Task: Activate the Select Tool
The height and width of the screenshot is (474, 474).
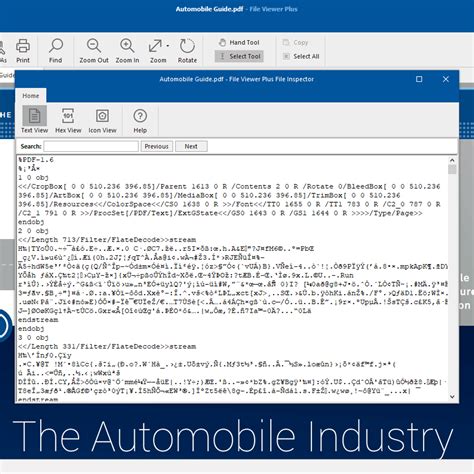Action: click(x=239, y=56)
